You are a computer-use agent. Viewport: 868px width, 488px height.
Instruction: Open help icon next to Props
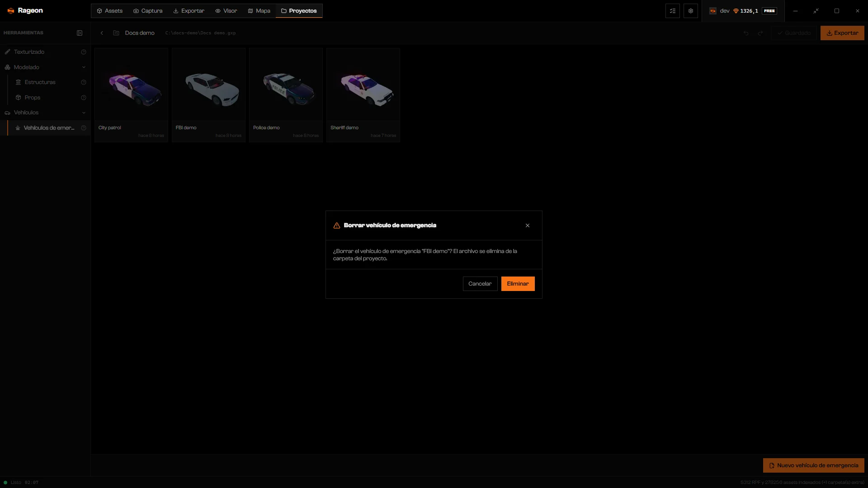pos(84,98)
